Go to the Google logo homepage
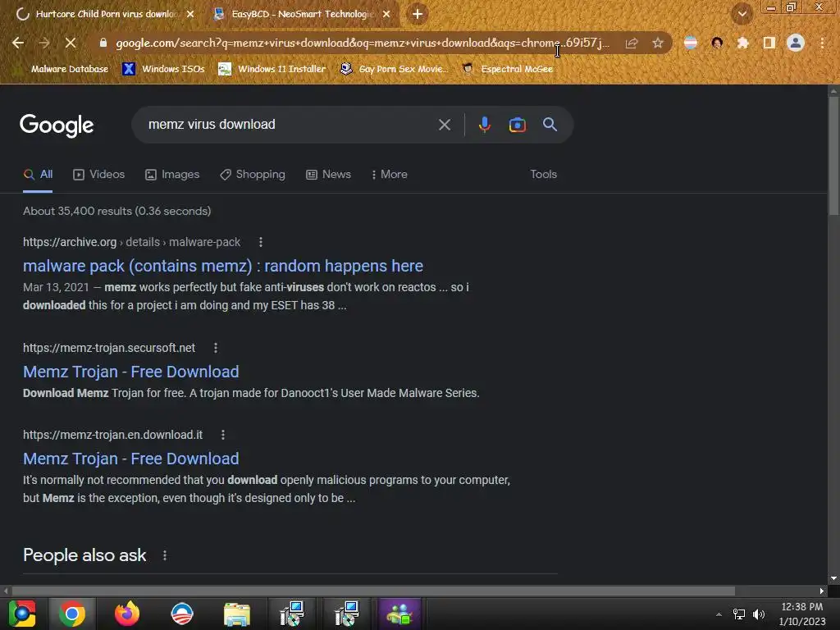Image resolution: width=840 pixels, height=630 pixels. click(57, 126)
